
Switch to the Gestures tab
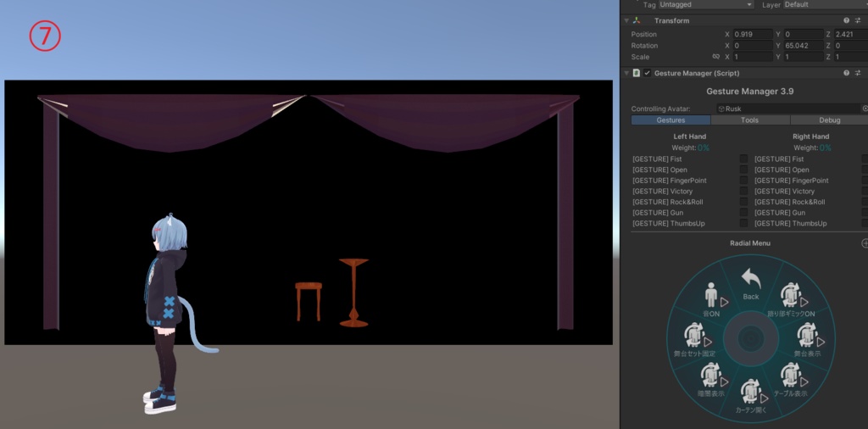coord(670,120)
